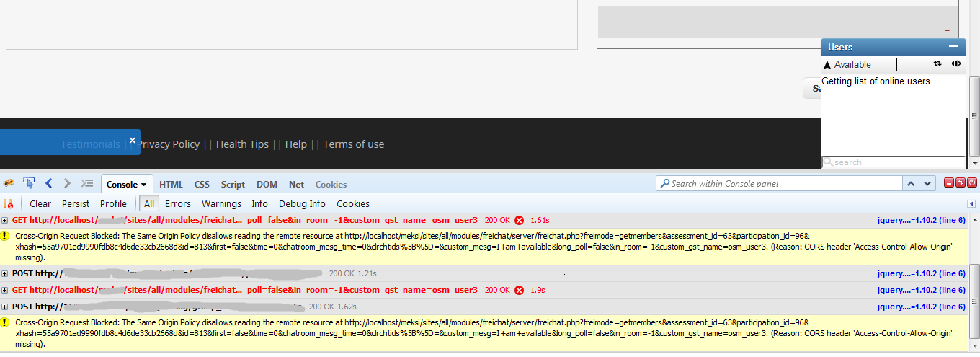Click the page scrollbar down arrow
The height and width of the screenshot is (357, 980).
(x=974, y=164)
